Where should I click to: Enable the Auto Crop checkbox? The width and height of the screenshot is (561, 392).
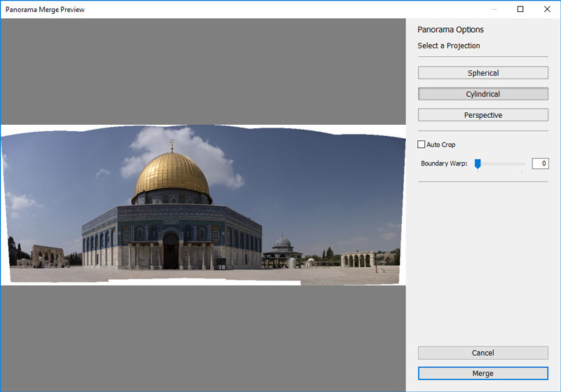[x=421, y=144]
